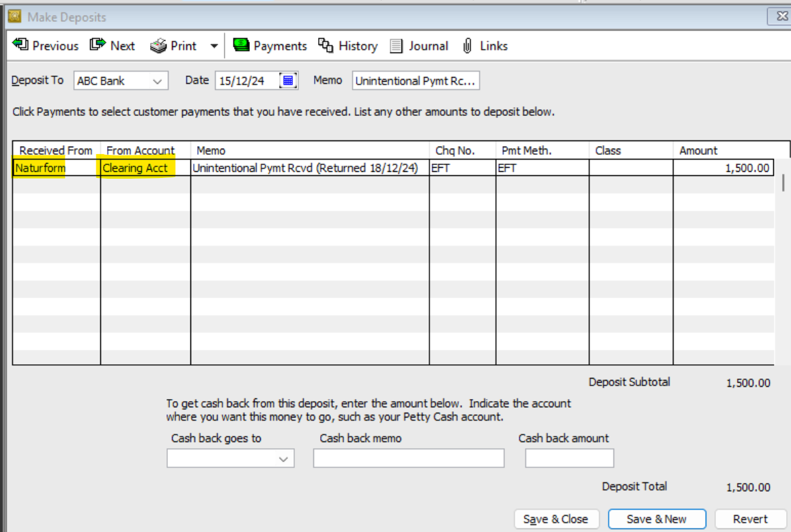Open the Links paperclip attachment

coord(485,46)
